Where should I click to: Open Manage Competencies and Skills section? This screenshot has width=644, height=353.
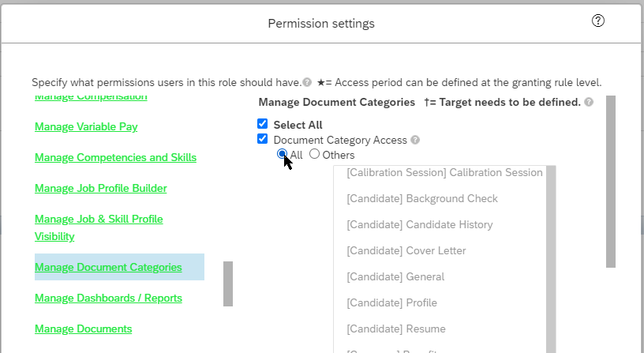pos(115,157)
